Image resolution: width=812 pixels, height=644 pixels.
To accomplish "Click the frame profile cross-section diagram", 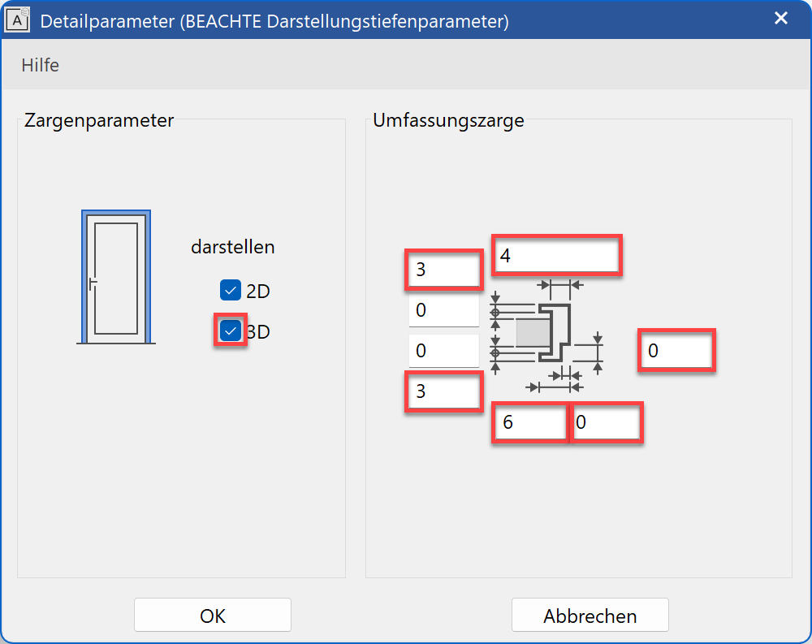I will tap(546, 333).
